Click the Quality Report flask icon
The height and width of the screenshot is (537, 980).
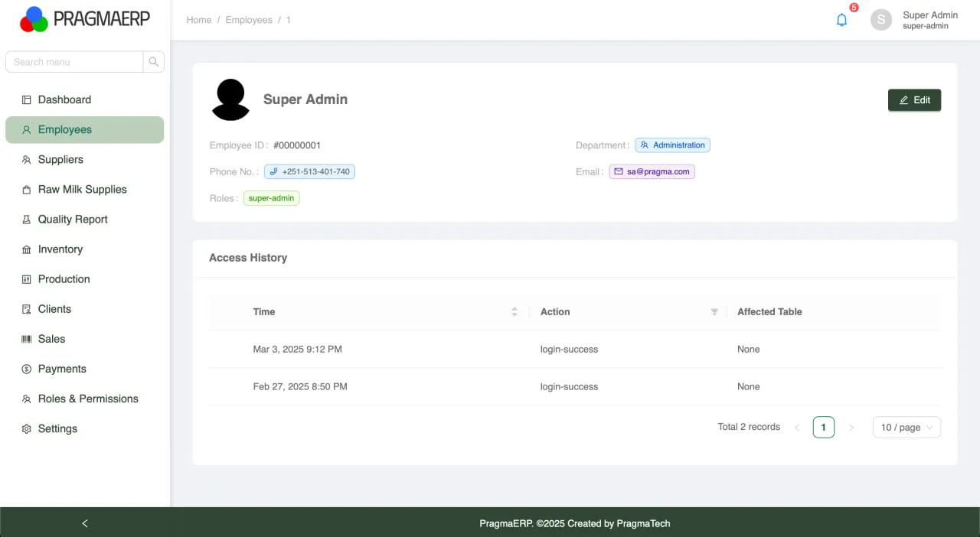tap(27, 220)
